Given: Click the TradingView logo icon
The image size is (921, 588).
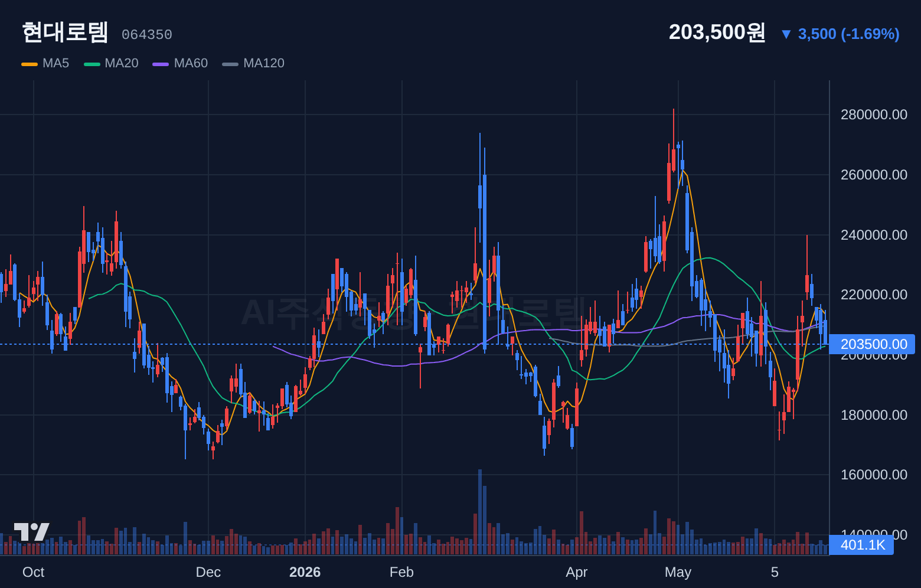Looking at the screenshot, I should 31,532.
